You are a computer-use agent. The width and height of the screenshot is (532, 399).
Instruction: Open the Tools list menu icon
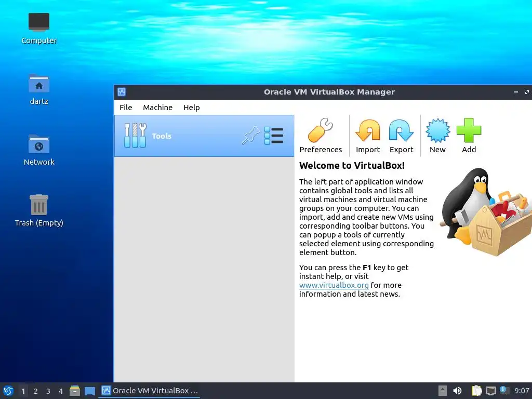[273, 136]
